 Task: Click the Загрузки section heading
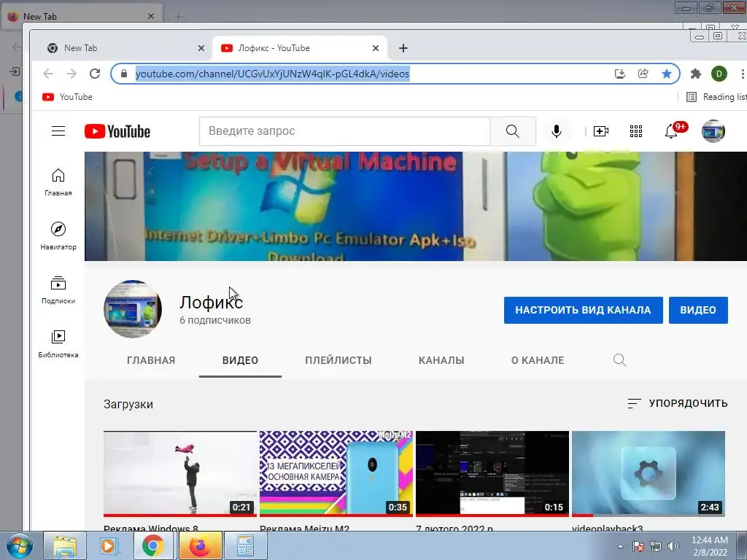coord(128,404)
